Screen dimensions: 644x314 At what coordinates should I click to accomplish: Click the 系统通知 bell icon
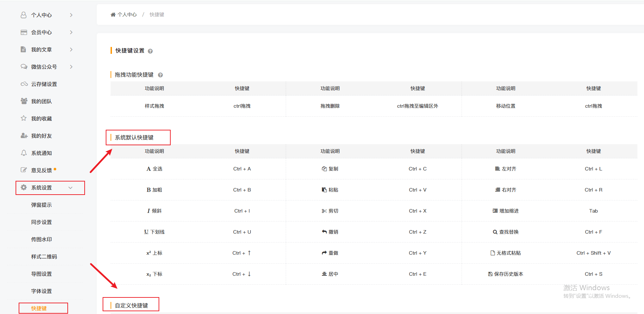coord(23,153)
